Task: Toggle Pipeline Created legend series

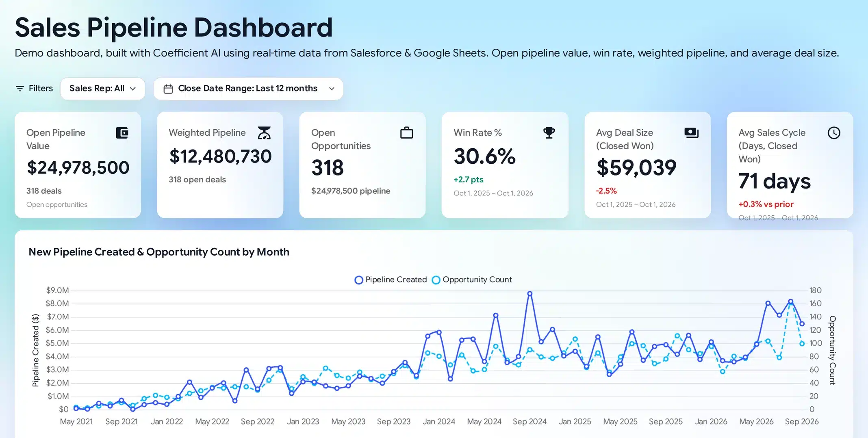Action: pyautogui.click(x=391, y=280)
